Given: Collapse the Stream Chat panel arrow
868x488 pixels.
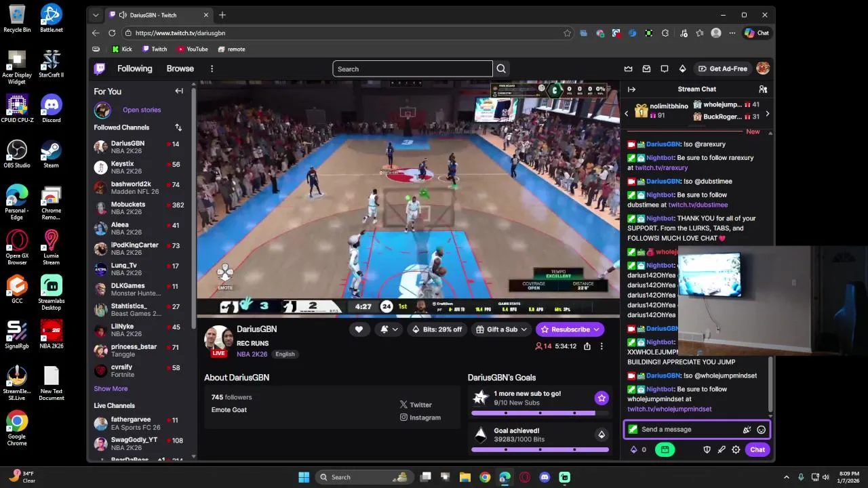Looking at the screenshot, I should click(x=631, y=89).
